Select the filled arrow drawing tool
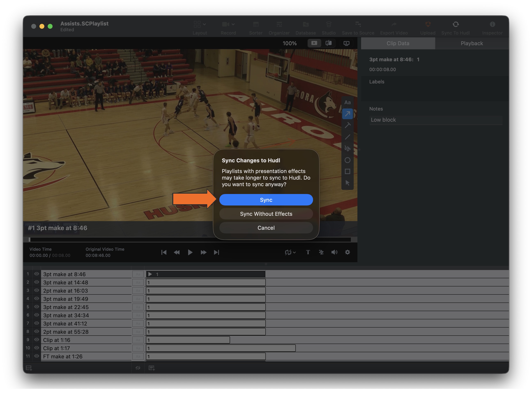The height and width of the screenshot is (404, 532). click(x=347, y=114)
